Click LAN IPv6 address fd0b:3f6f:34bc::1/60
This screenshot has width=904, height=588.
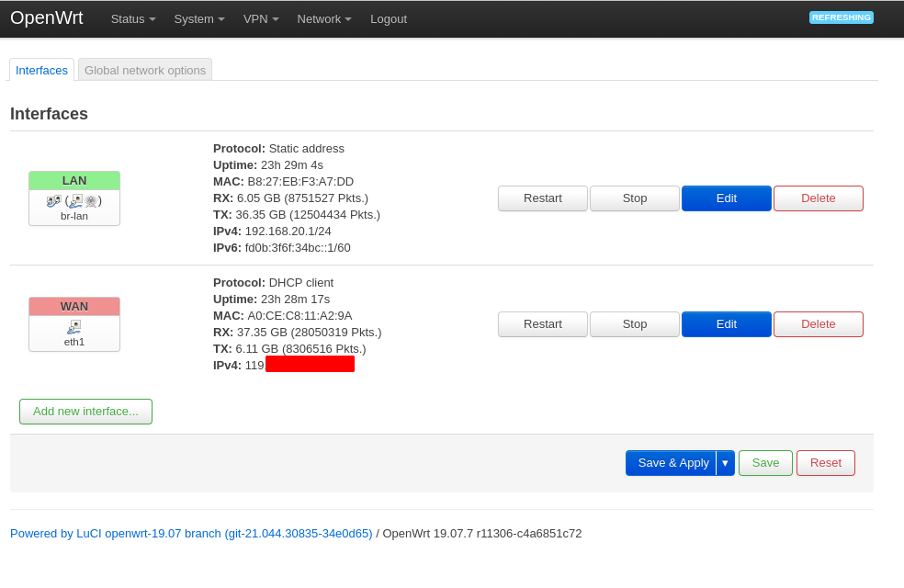click(x=298, y=248)
